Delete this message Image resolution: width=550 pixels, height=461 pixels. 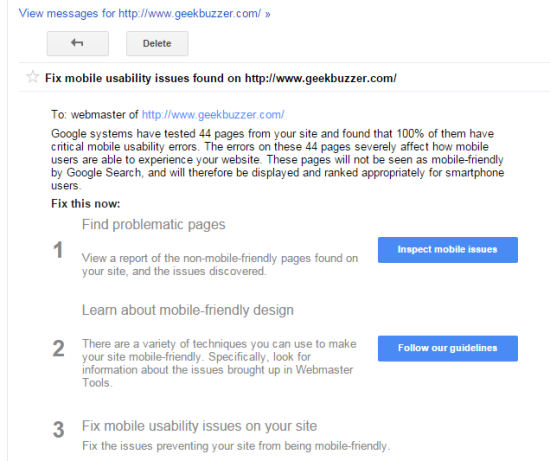pos(157,44)
